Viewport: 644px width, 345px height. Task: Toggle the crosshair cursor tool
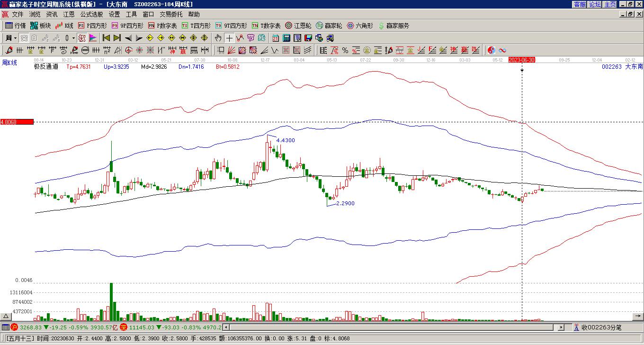(229, 38)
